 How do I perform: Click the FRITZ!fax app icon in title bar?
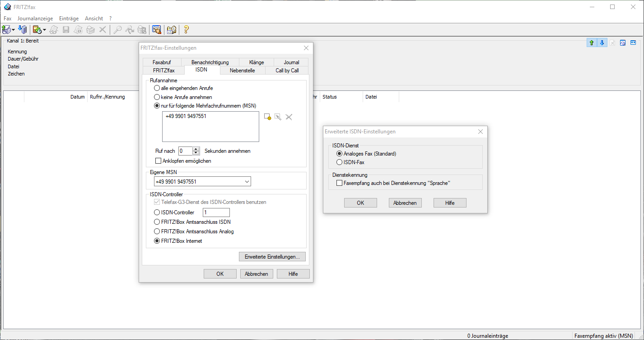point(7,7)
